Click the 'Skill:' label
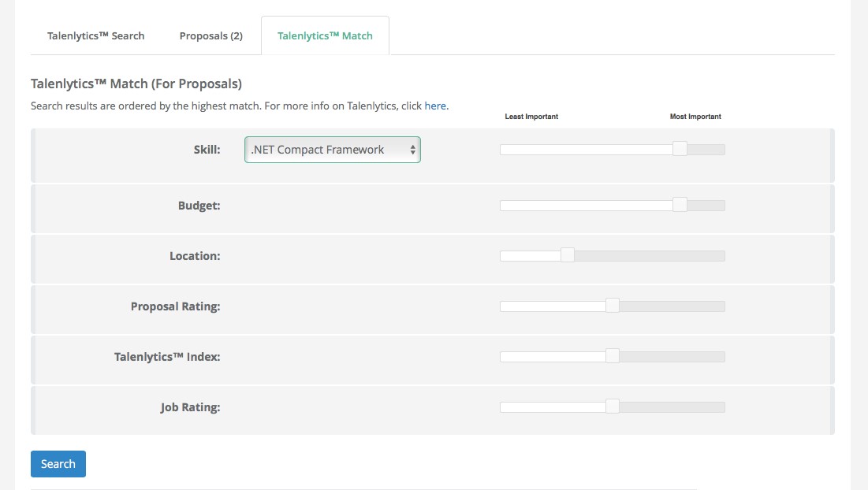Screen dimensions: 868x490 click(x=207, y=150)
